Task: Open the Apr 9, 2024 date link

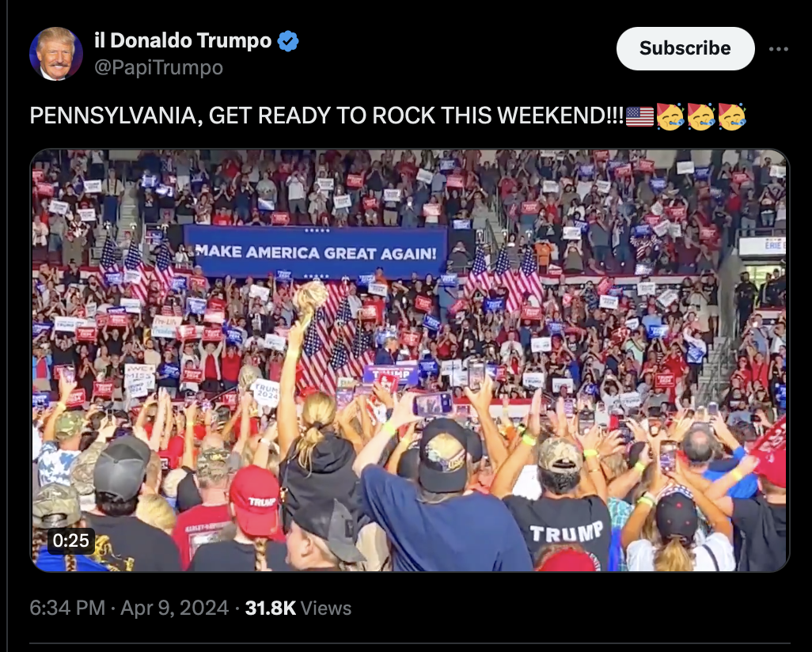Action: click(175, 608)
